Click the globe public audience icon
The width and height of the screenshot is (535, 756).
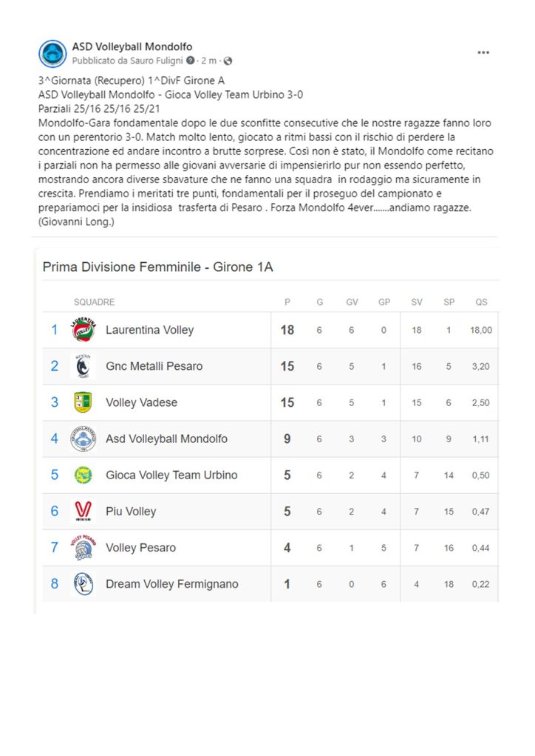pos(228,61)
